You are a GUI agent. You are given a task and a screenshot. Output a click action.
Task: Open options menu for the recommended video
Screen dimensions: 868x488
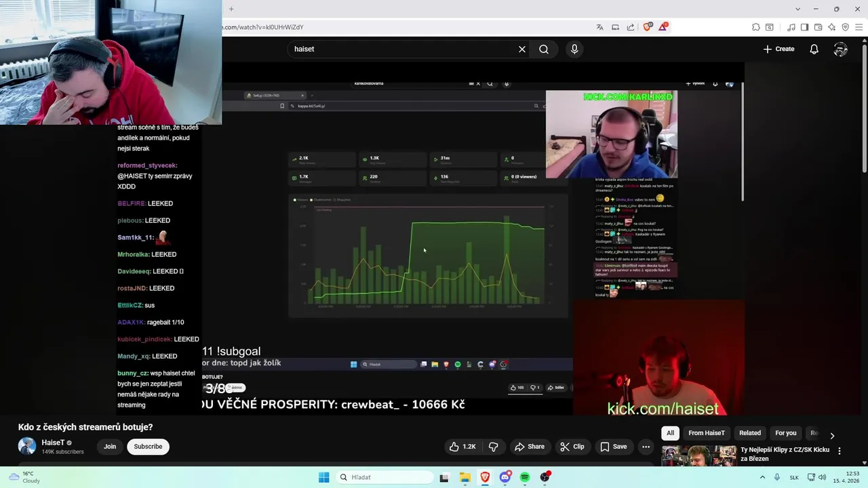point(840,451)
